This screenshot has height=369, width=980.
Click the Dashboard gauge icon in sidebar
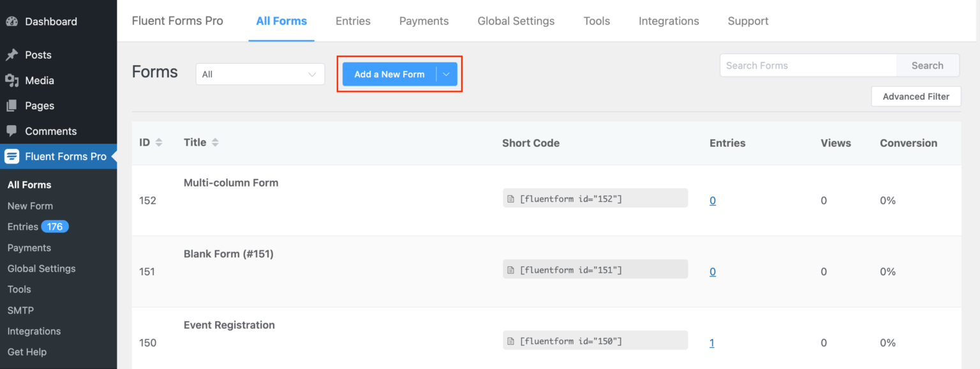click(x=11, y=22)
